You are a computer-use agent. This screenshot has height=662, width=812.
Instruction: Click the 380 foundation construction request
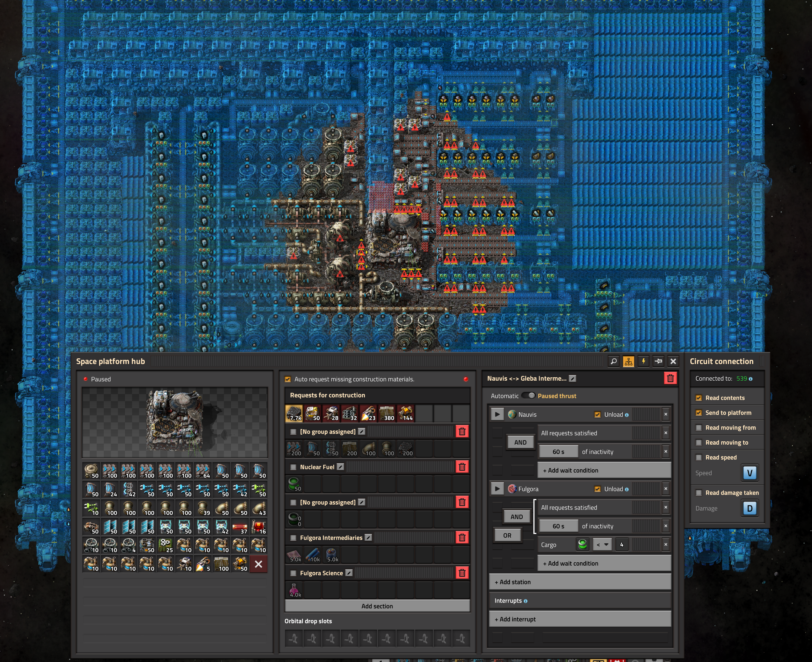point(387,413)
